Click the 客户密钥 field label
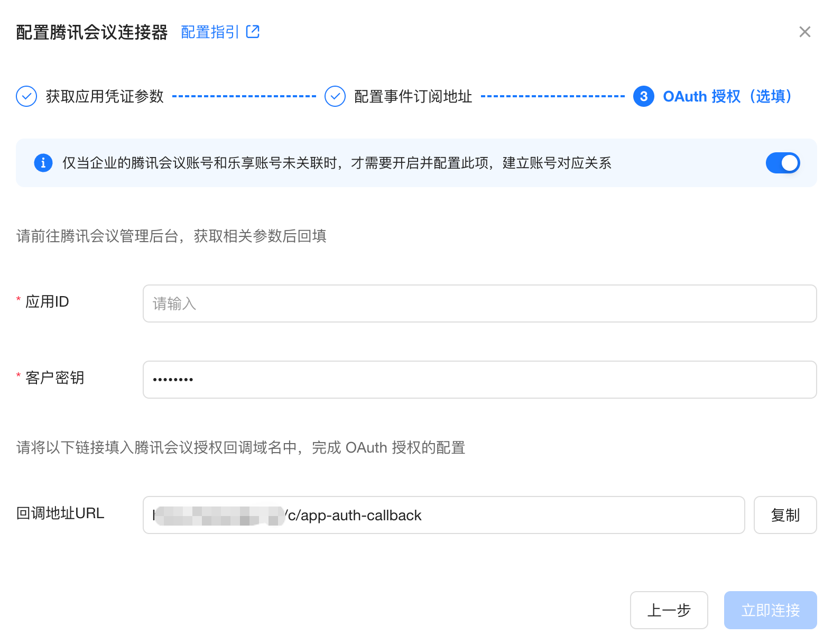 point(54,378)
